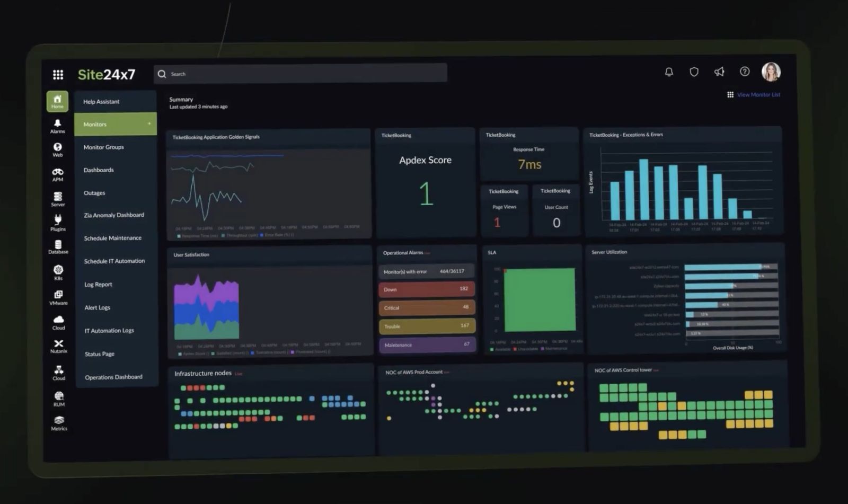The width and height of the screenshot is (848, 504).
Task: Click the shield icon in top bar
Action: 694,72
